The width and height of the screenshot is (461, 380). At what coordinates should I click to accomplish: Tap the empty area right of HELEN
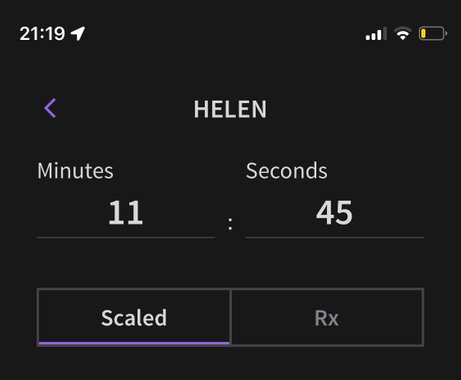pos(350,109)
